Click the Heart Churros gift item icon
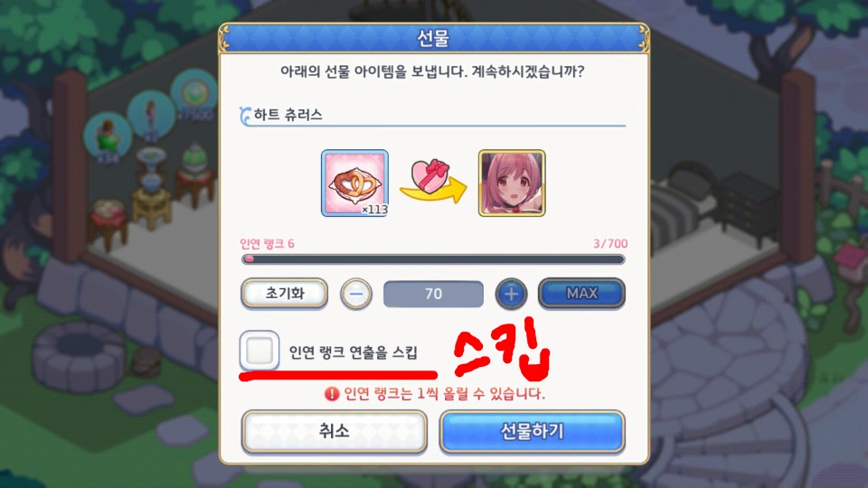Image resolution: width=868 pixels, height=488 pixels. click(354, 183)
